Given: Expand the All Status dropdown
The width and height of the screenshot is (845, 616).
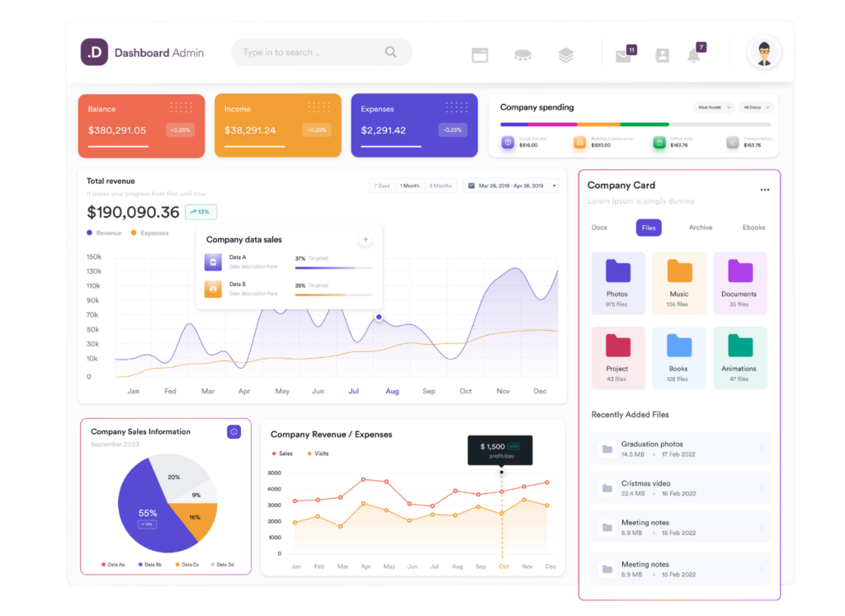Looking at the screenshot, I should click(756, 107).
